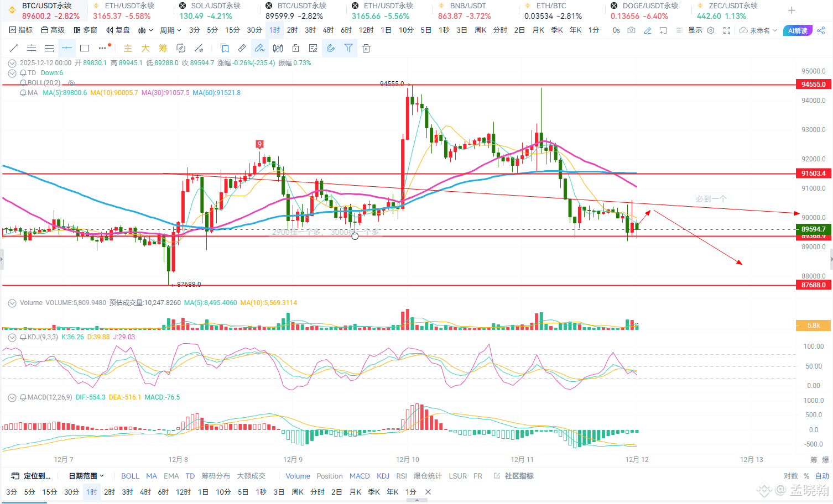Screen dimensions: 833x504
Task: Toggle the MACD(12,26,9) alert bell
Action: click(x=23, y=397)
